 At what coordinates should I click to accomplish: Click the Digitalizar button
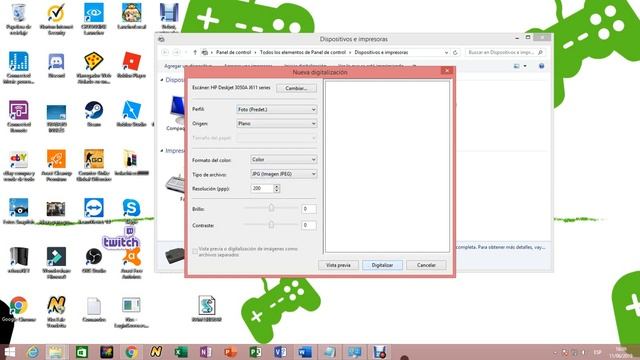pos(382,265)
